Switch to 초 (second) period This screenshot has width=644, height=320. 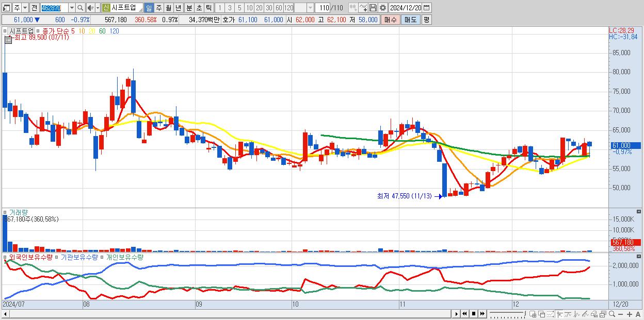(199, 8)
